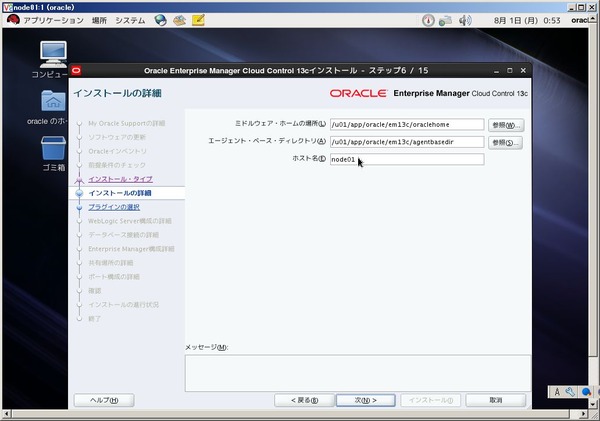Viewport: 600px width, 421px height.
Task: Click the Red Hat logo icon
Action: coord(13,20)
